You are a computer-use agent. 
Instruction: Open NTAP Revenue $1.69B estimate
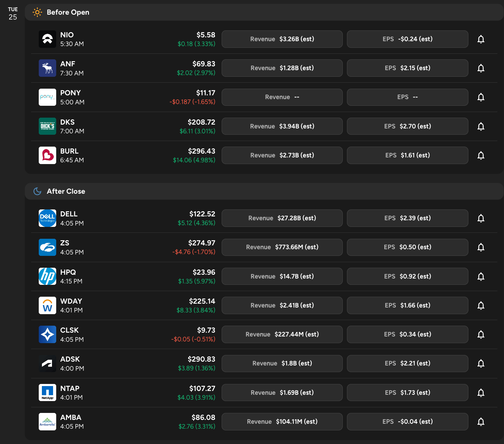(282, 393)
